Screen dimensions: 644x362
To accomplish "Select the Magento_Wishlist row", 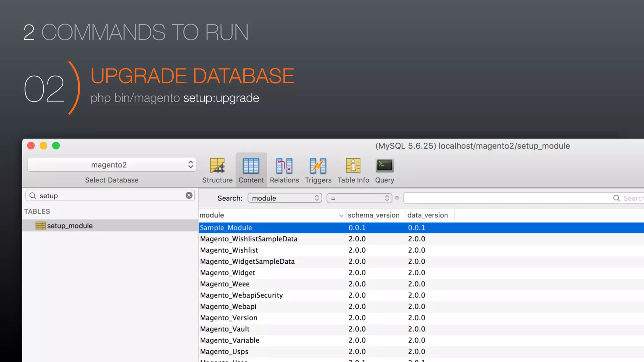I will click(x=421, y=250).
